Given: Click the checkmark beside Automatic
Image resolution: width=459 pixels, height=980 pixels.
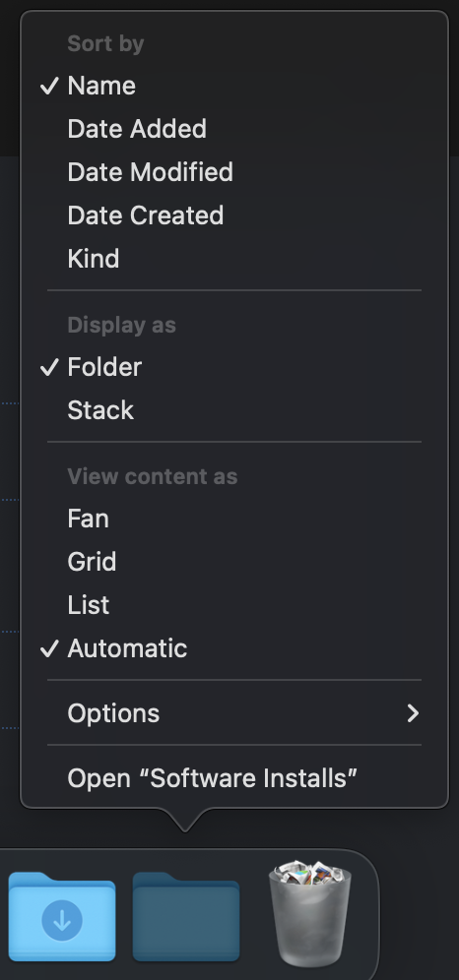Looking at the screenshot, I should [x=49, y=648].
